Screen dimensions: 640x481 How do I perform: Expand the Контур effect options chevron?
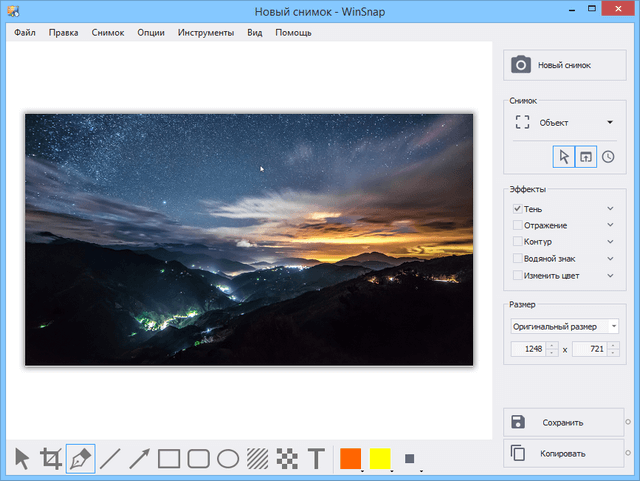pos(610,242)
